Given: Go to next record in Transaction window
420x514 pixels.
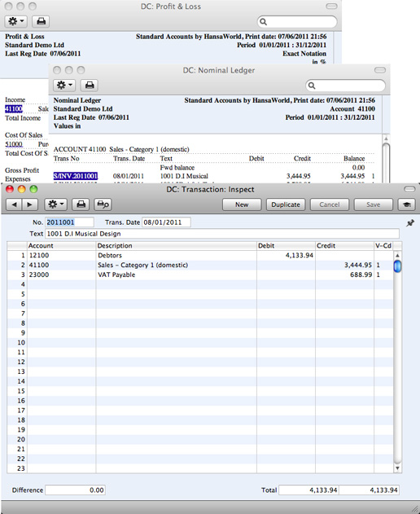Looking at the screenshot, I should [x=30, y=204].
